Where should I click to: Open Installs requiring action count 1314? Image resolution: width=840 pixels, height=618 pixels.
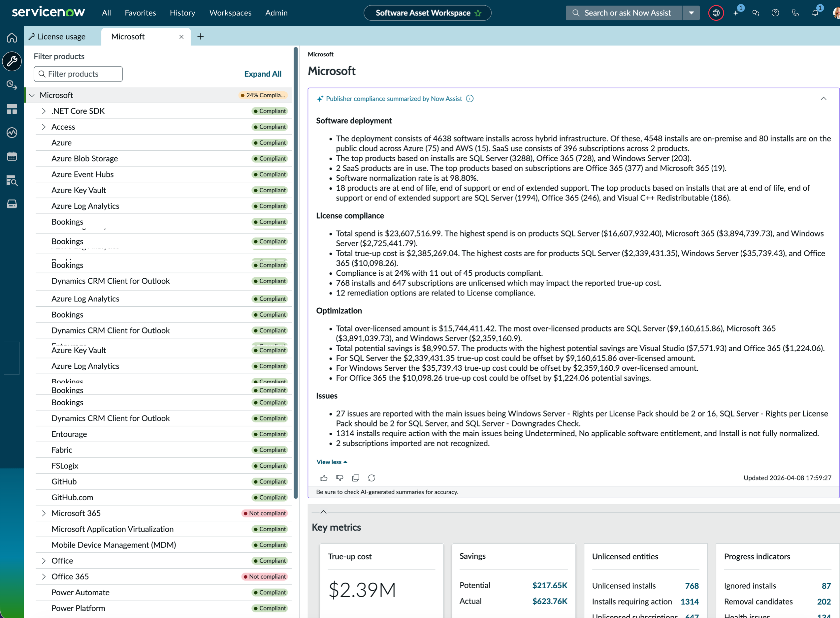tap(690, 602)
